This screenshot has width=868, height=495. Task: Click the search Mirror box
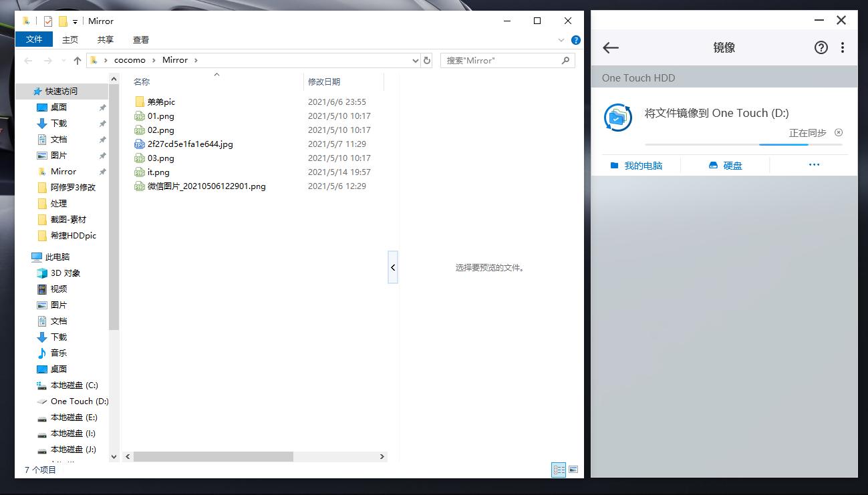pos(508,60)
